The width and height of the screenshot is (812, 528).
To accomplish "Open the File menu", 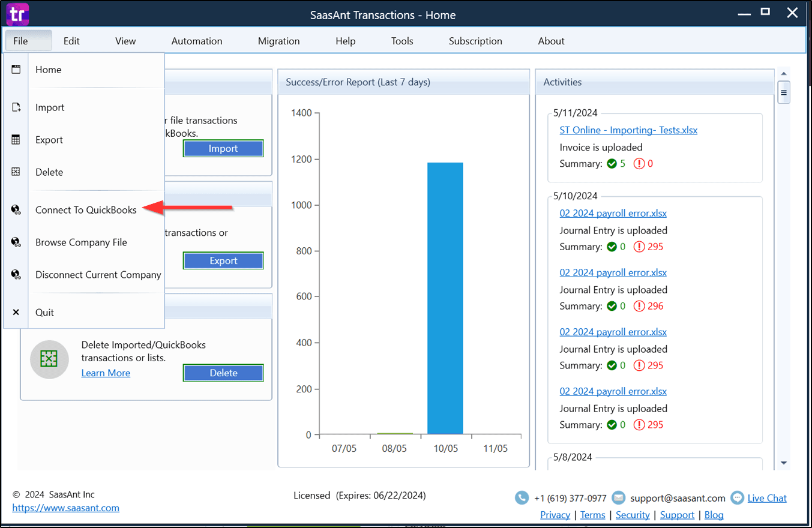I will tap(28, 41).
